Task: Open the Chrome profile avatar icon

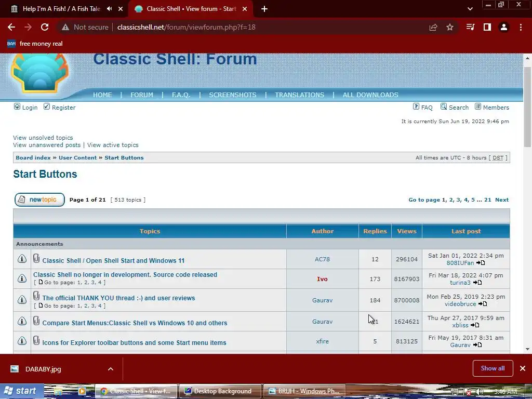Action: [x=504, y=27]
